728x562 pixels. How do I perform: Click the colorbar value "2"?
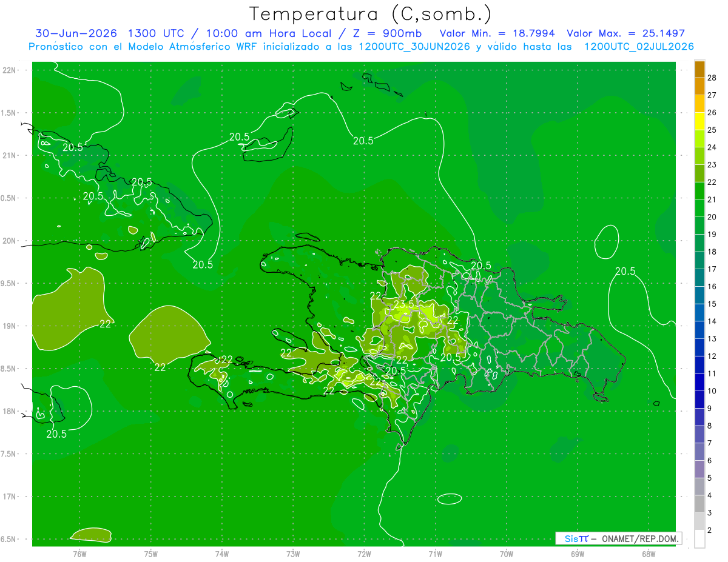(710, 530)
